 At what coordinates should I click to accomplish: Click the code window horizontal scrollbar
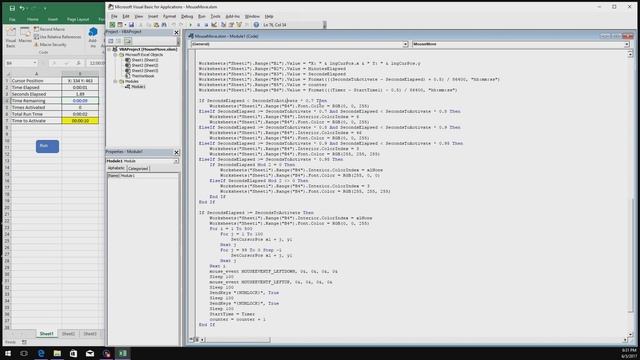point(237,340)
